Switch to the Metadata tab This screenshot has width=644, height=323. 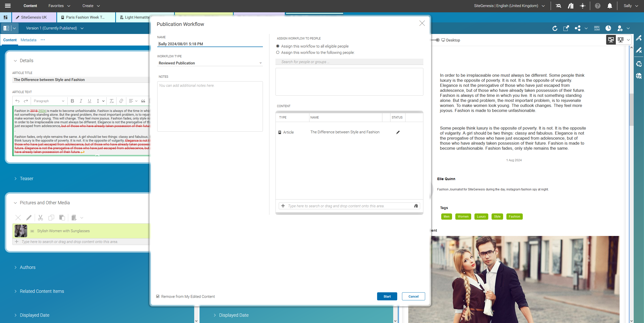(28, 40)
